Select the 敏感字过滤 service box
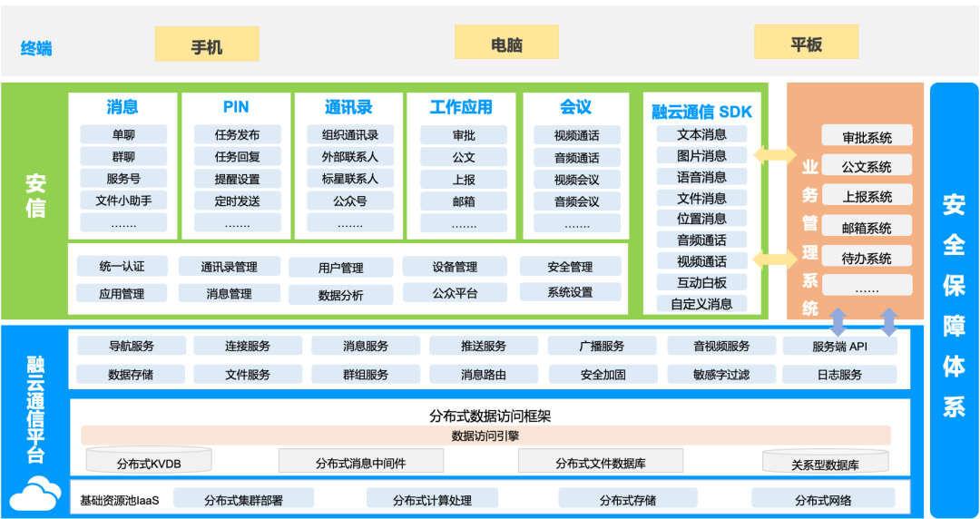This screenshot has height=519, width=980. click(x=721, y=374)
